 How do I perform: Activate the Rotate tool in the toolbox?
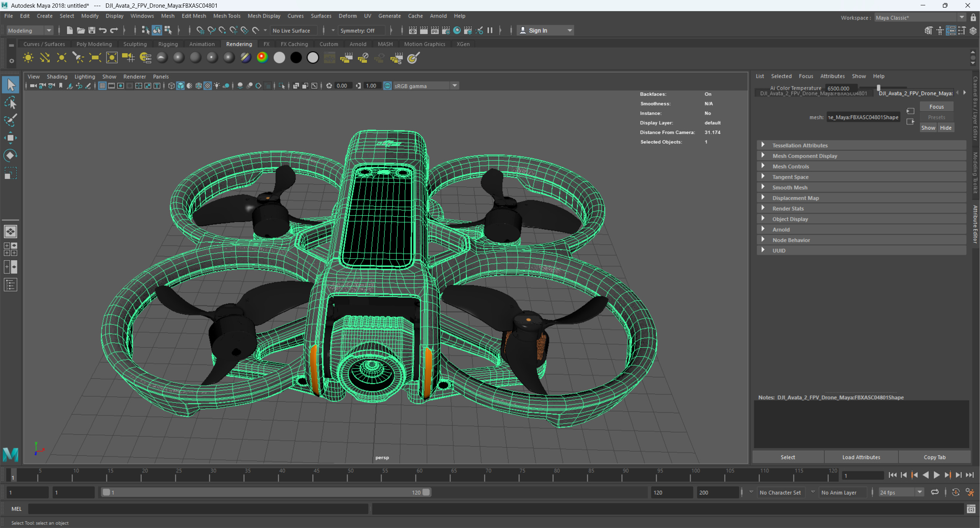(x=11, y=155)
